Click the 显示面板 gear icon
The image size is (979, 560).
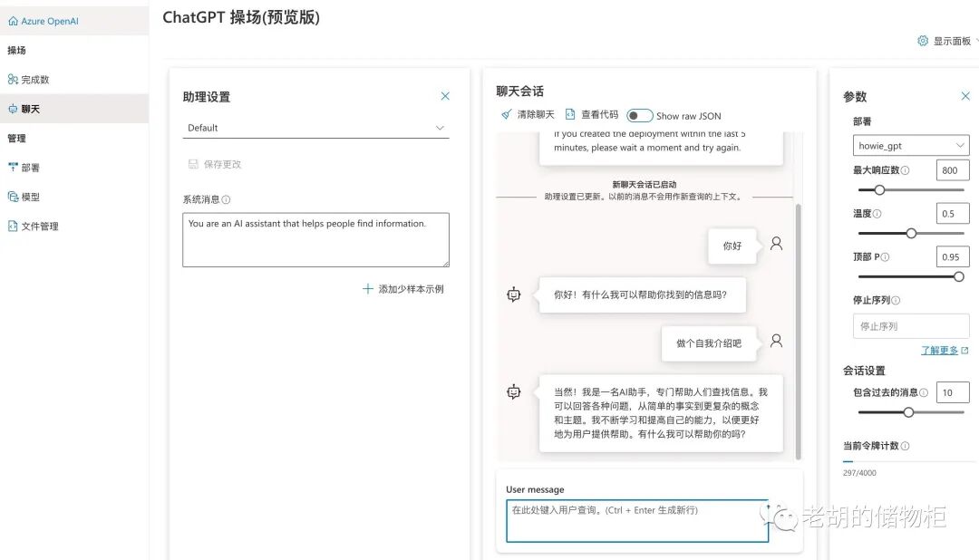922,41
